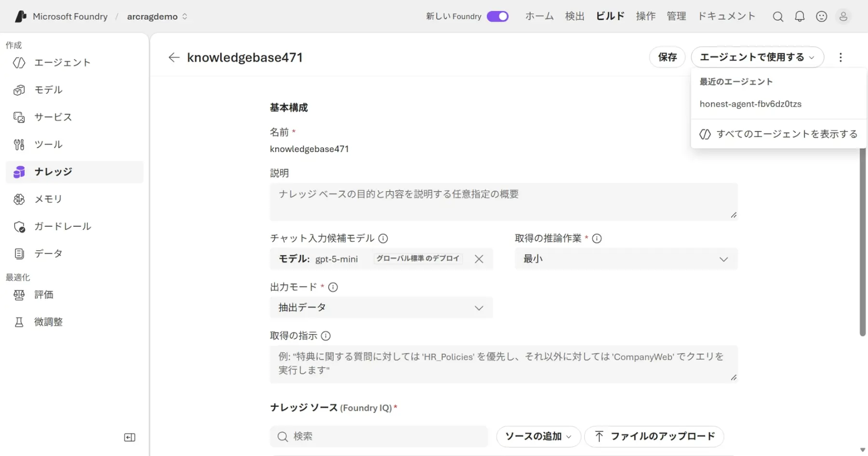Click the ナレッジ ソース 検索 field
Viewport: 868px width, 456px height.
379,436
